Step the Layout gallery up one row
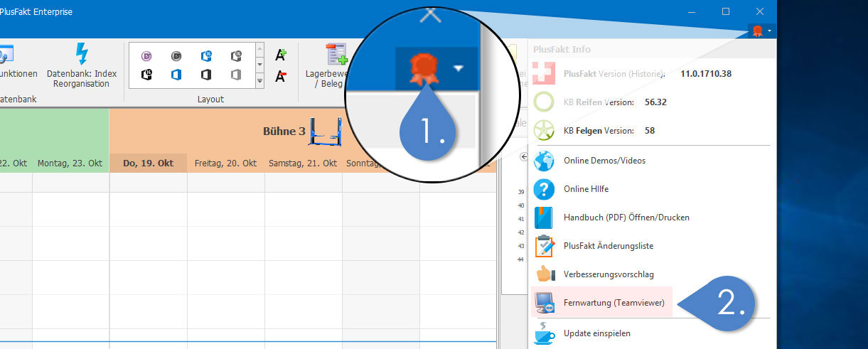This screenshot has height=349, width=868. pos(259,50)
